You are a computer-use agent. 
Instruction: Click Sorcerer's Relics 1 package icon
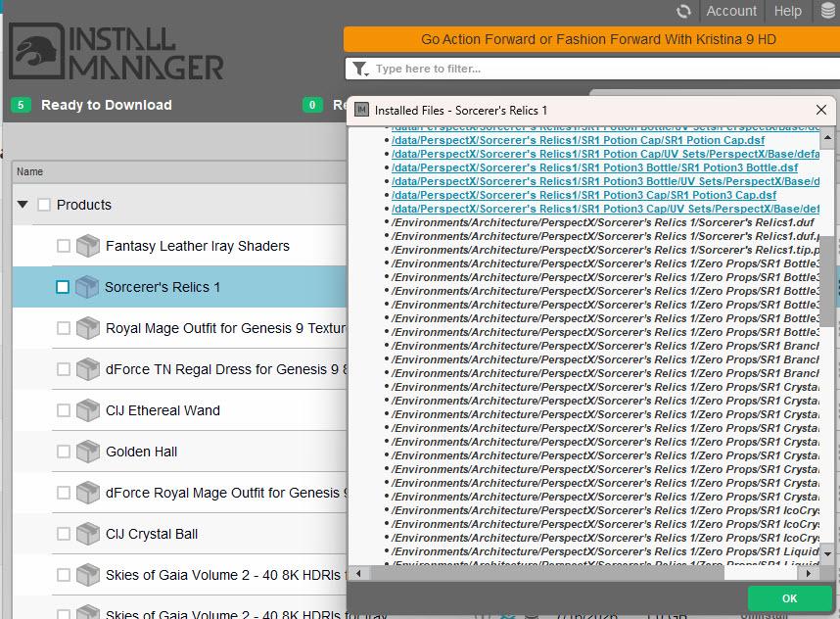pyautogui.click(x=86, y=287)
